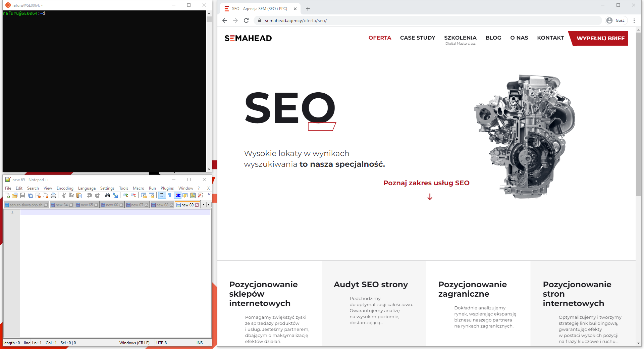
Task: Open the Chrome three-dot menu
Action: pyautogui.click(x=634, y=20)
